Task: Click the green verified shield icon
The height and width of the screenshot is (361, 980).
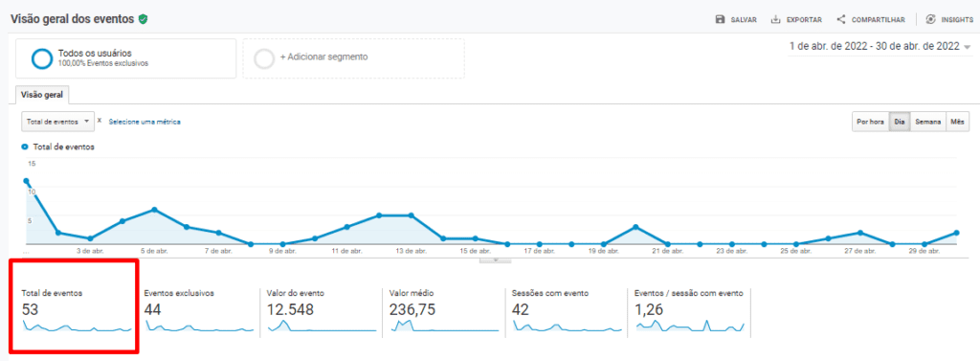Action: [x=144, y=19]
